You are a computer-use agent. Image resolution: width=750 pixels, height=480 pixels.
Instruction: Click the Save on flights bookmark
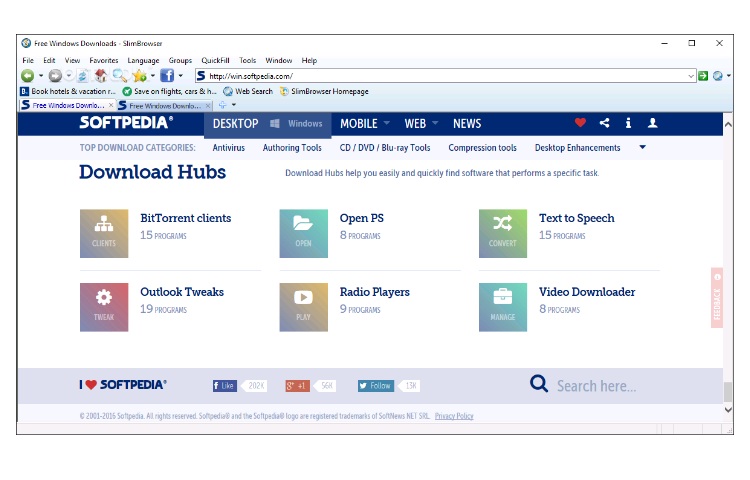coord(170,91)
